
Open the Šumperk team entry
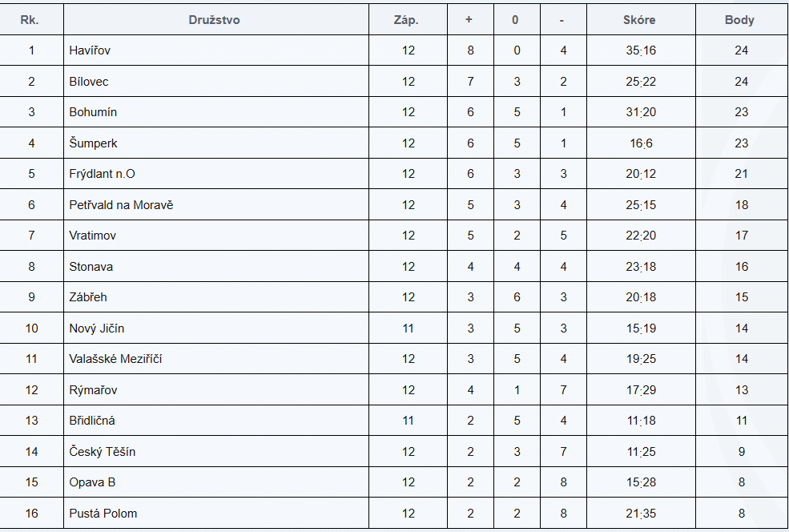pyautogui.click(x=93, y=143)
